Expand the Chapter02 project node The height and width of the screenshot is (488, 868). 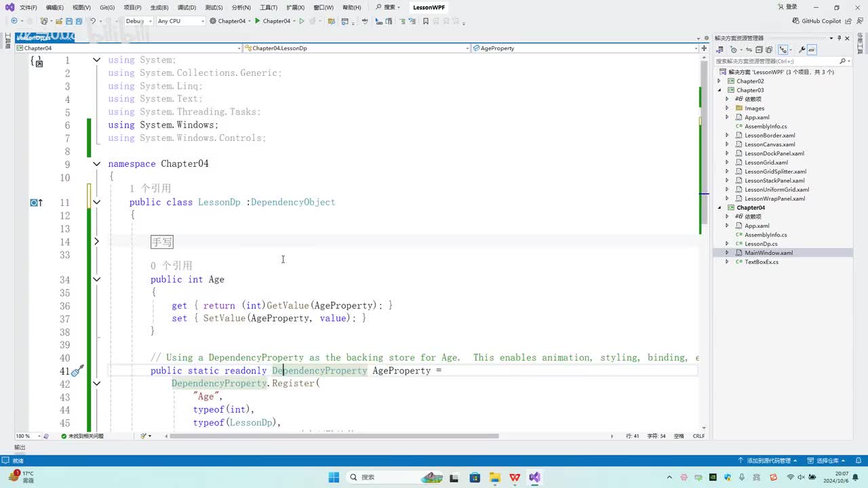coord(720,81)
